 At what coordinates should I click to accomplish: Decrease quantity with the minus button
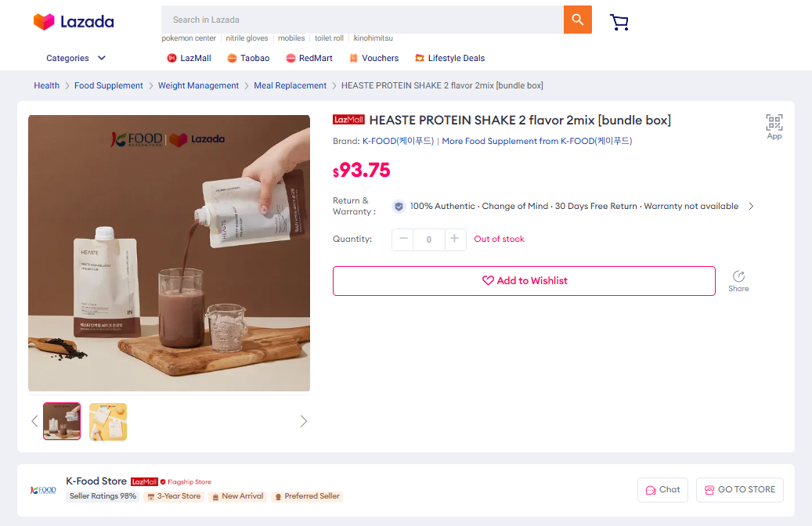tap(403, 240)
